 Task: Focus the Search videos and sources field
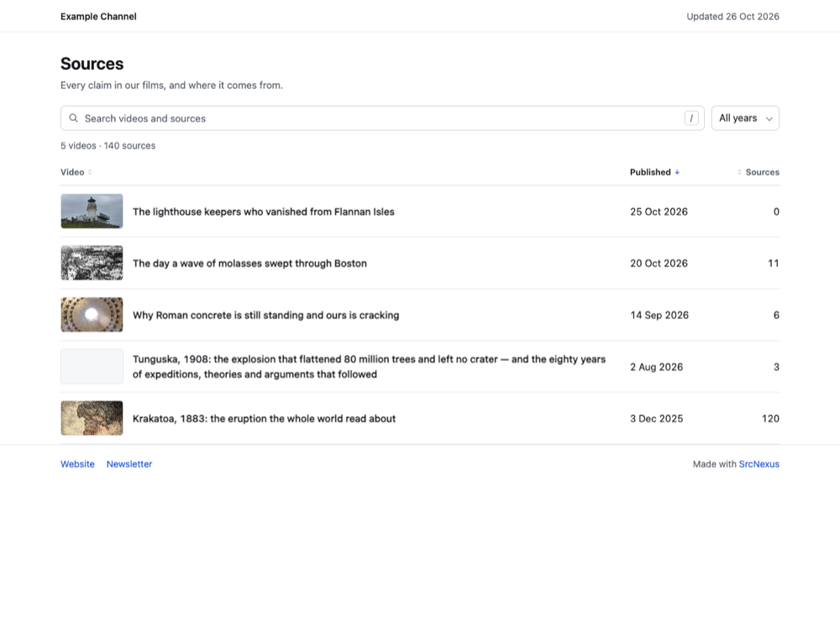click(382, 118)
